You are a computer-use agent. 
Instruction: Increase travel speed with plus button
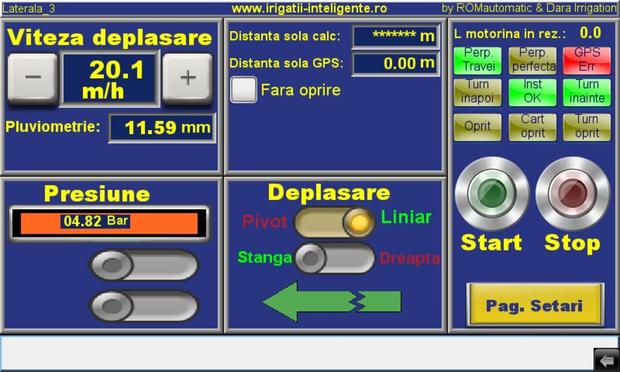pos(187,77)
